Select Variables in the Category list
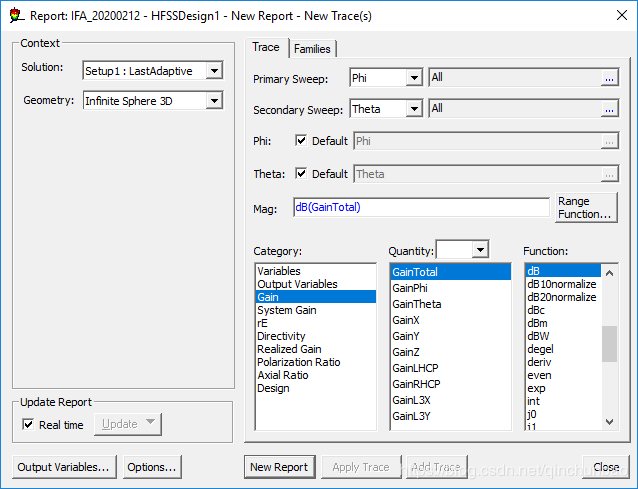 pyautogui.click(x=316, y=271)
